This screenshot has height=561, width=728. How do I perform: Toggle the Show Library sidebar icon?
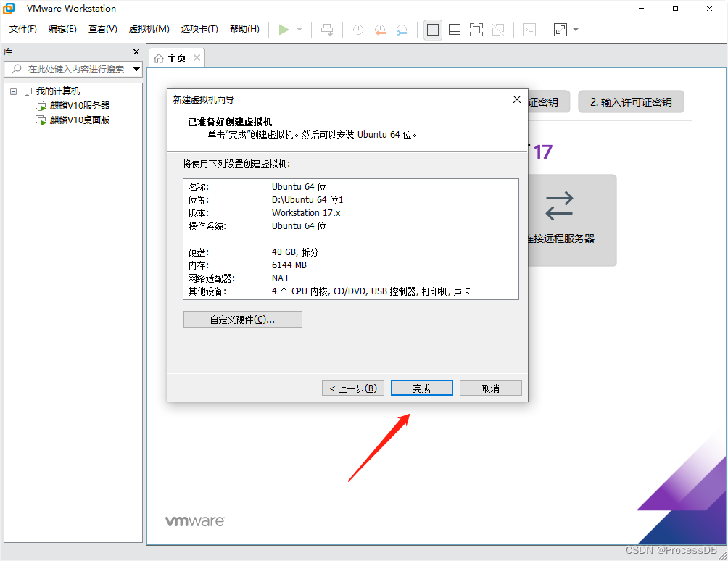coord(433,30)
